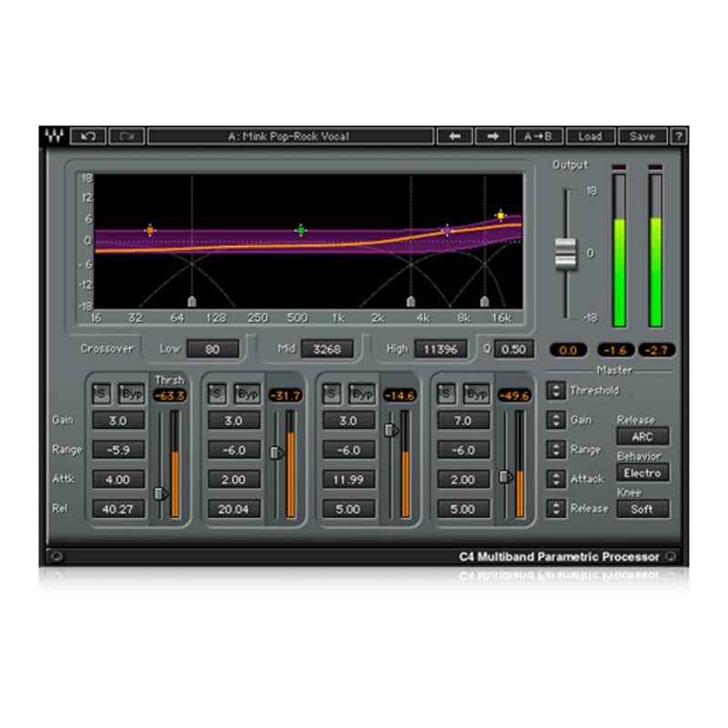Click the Mid crossover field showing 3268
728x728 pixels.
[328, 349]
